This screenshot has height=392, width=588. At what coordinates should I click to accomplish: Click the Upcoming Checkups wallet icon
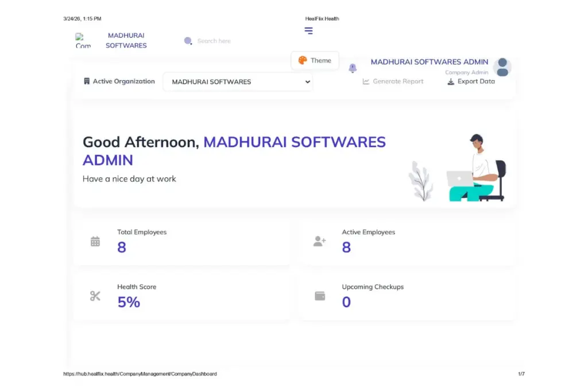tap(320, 296)
